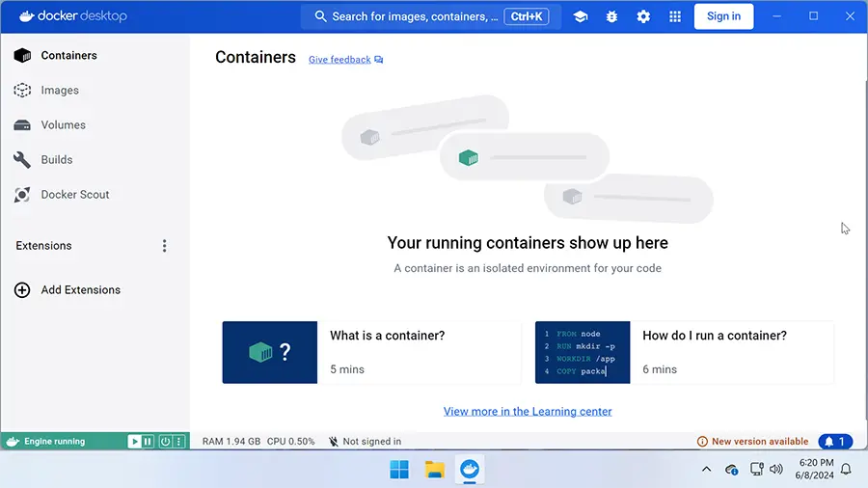868x488 pixels.
Task: Click the 6 mins duration text
Action: pos(660,369)
